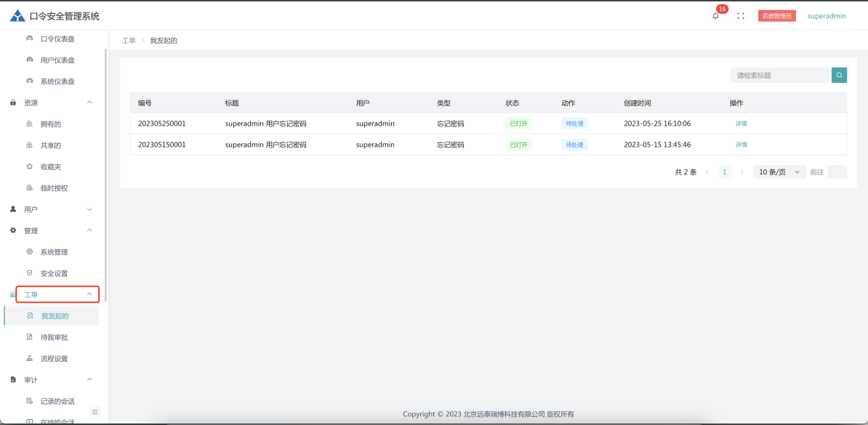Open 系统管理 from the sidebar
Screen dimensions: 868x425
(54, 252)
